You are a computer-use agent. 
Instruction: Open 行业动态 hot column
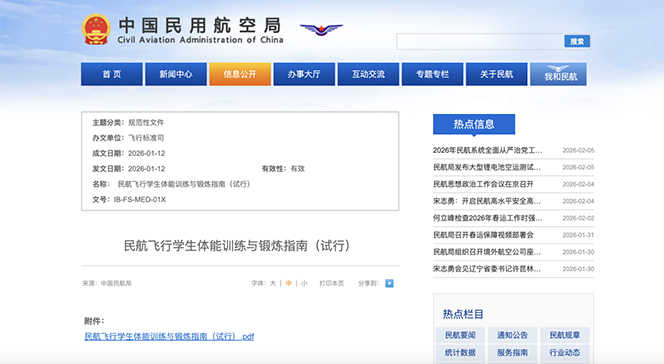point(564,353)
